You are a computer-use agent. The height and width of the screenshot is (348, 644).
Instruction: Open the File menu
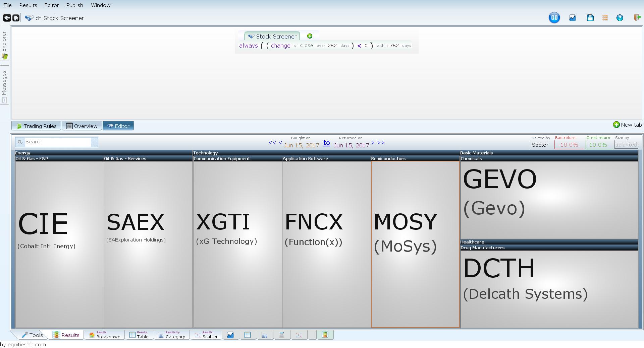(7, 5)
